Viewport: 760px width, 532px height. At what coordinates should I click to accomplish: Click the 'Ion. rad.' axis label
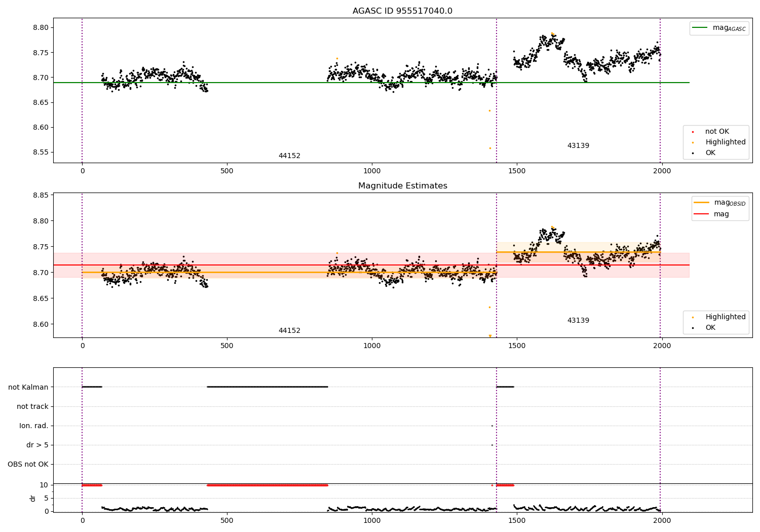34,426
